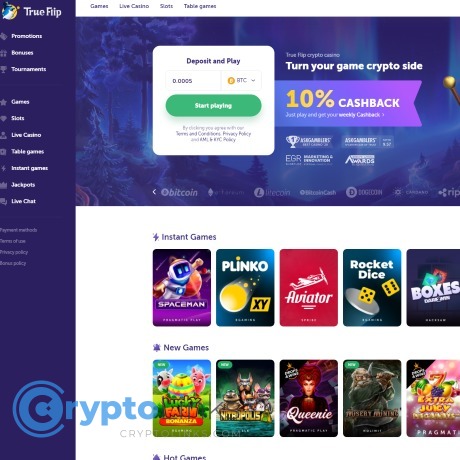The image size is (460, 460).
Task: Select the Table games top tab
Action: [200, 6]
